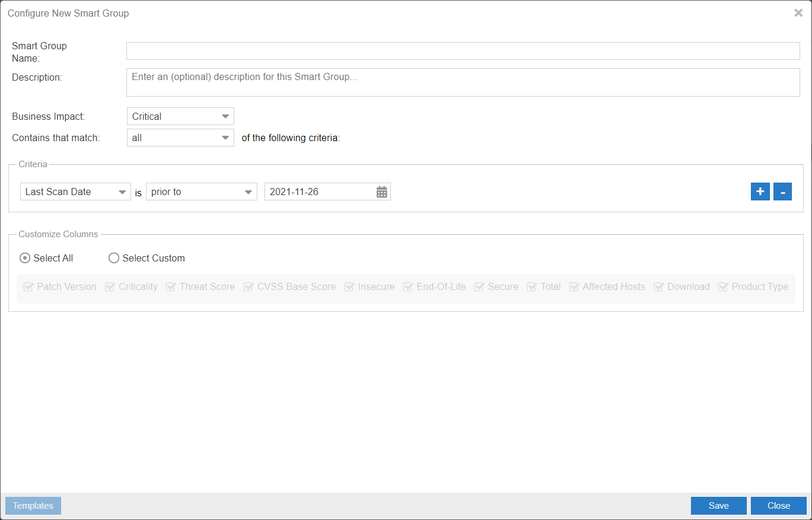Choose the Select All radio button
The height and width of the screenshot is (520, 812).
point(25,258)
